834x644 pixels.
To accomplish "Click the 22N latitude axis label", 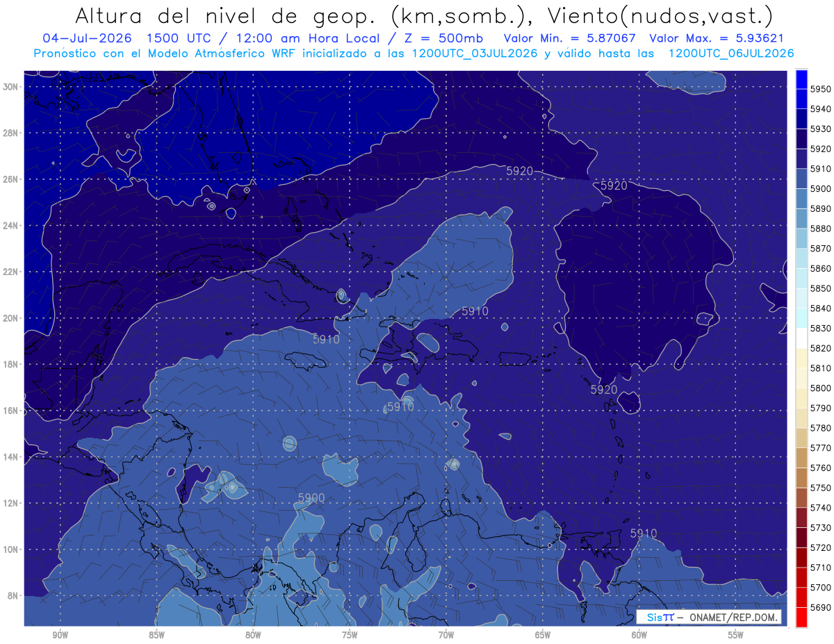I will [10, 272].
